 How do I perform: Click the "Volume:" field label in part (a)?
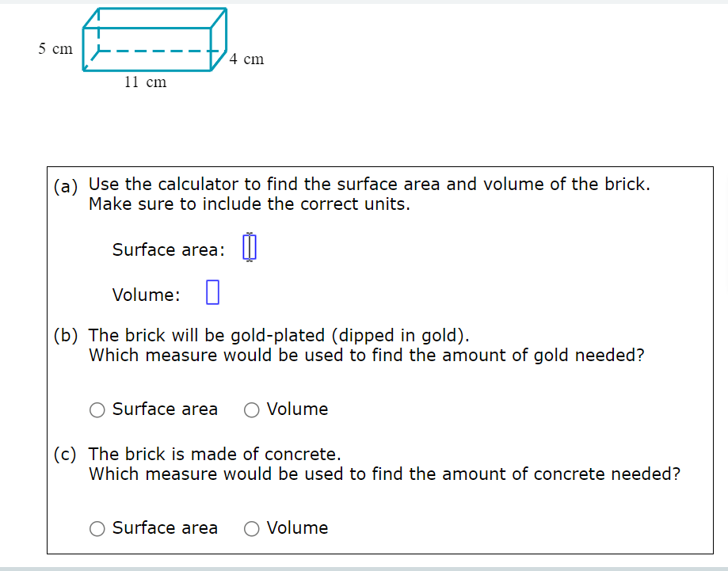[147, 295]
